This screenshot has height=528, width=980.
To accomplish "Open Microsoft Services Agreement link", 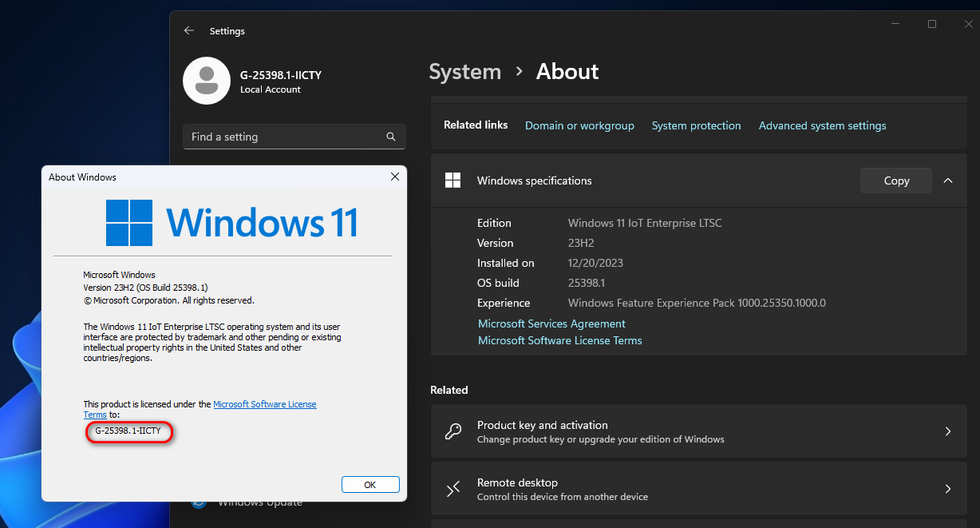I will [551, 324].
